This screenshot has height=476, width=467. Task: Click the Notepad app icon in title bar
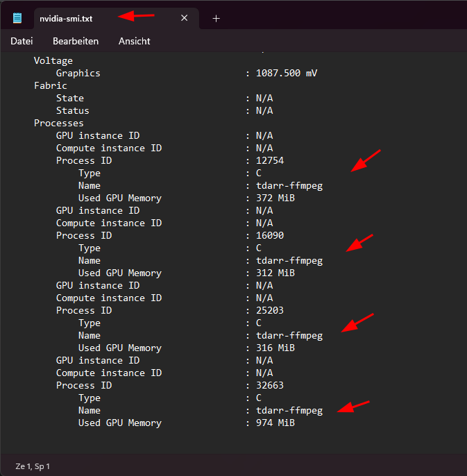point(17,18)
